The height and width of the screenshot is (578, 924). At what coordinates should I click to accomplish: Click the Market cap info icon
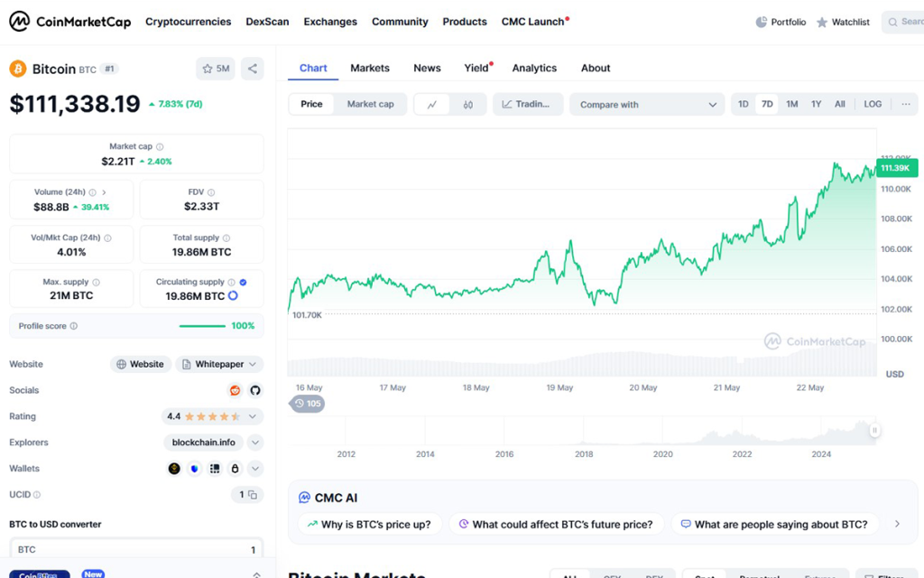coord(160,146)
